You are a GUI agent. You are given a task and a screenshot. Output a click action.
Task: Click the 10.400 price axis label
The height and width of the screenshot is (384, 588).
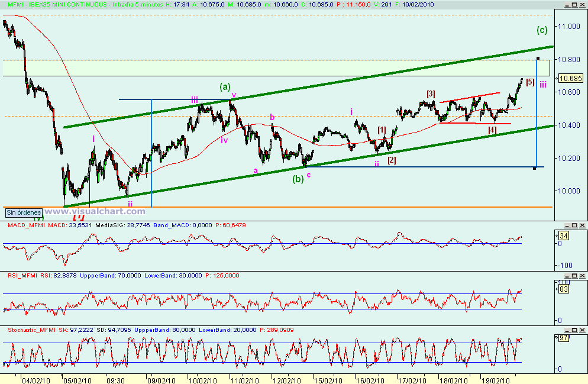569,125
